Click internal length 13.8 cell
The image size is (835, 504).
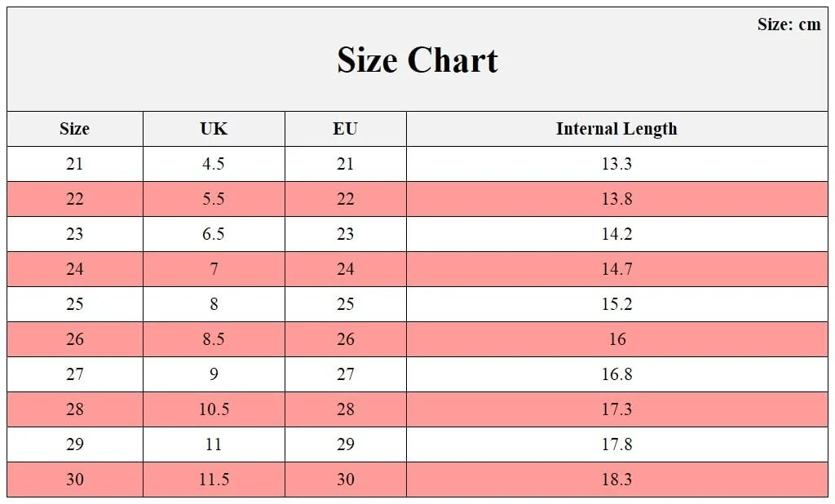pos(616,199)
